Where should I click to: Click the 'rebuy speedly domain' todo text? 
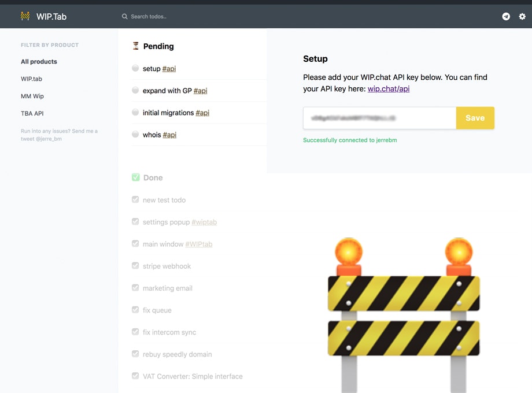[x=177, y=354]
